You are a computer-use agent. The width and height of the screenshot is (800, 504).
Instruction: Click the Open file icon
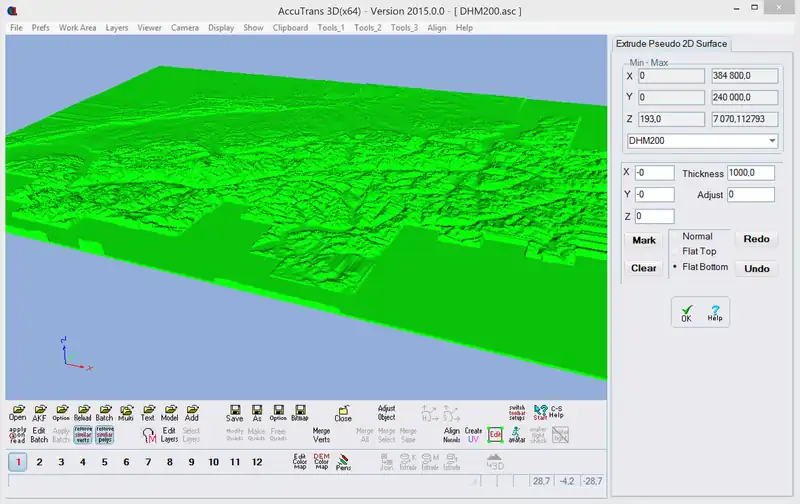point(17,413)
